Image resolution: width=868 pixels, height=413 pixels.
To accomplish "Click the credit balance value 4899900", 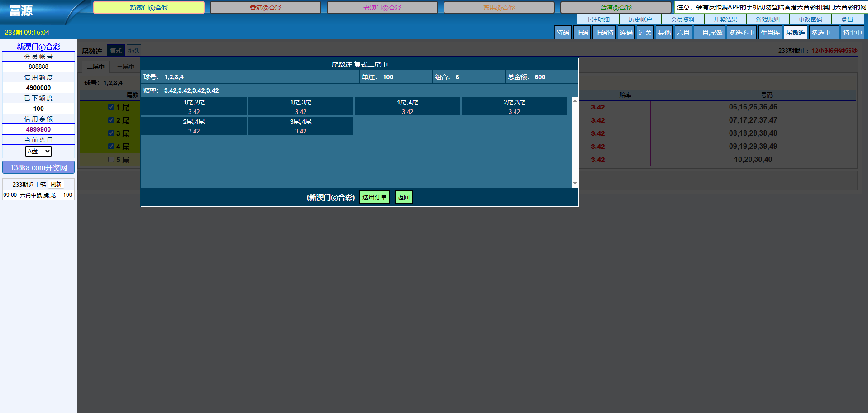I will click(38, 129).
